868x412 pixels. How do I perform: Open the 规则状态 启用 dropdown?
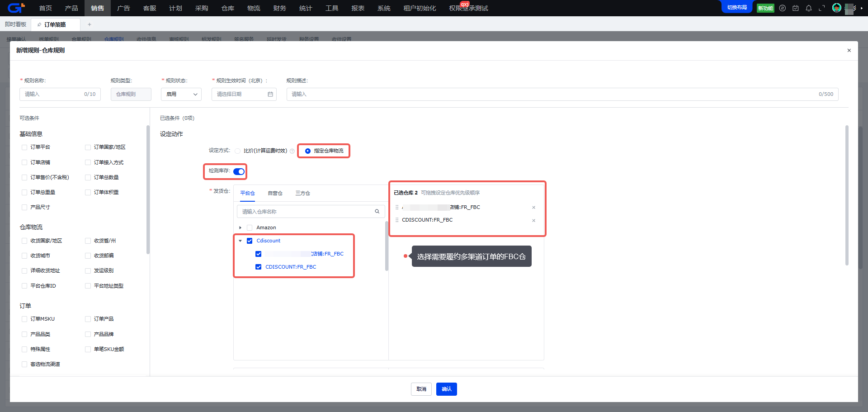point(181,94)
